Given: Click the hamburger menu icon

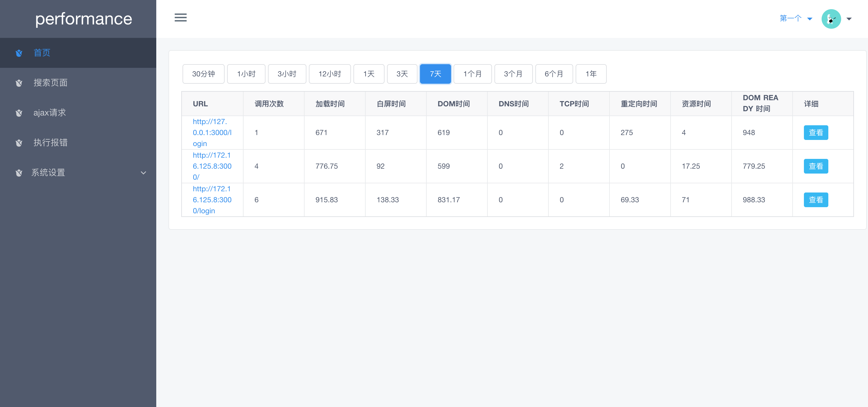Looking at the screenshot, I should pos(181,17).
